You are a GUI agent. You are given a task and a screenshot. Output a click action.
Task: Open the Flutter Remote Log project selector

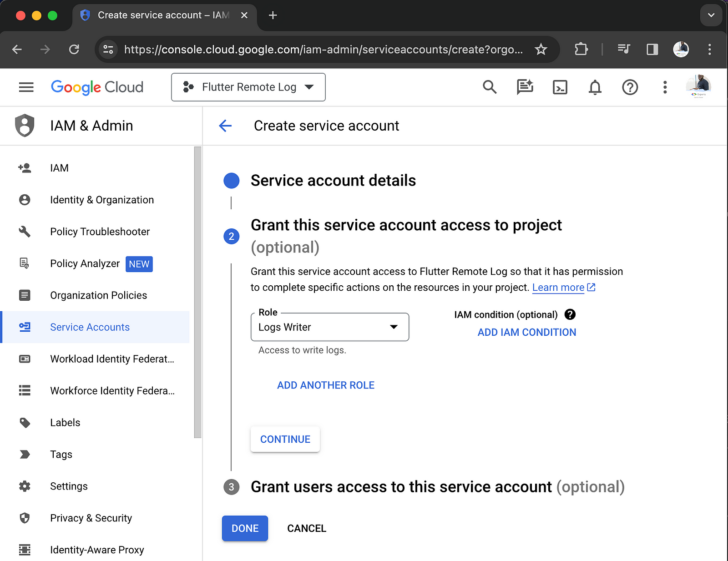[248, 87]
